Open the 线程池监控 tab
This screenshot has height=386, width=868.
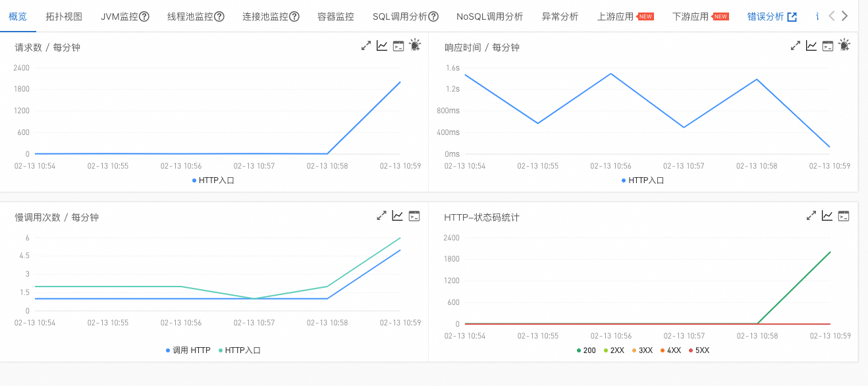pyautogui.click(x=190, y=16)
